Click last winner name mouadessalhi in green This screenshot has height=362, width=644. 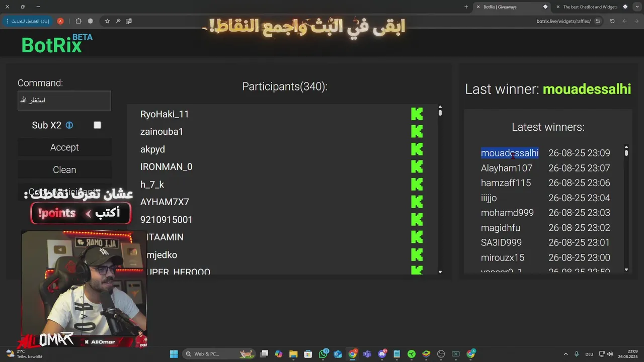[587, 89]
